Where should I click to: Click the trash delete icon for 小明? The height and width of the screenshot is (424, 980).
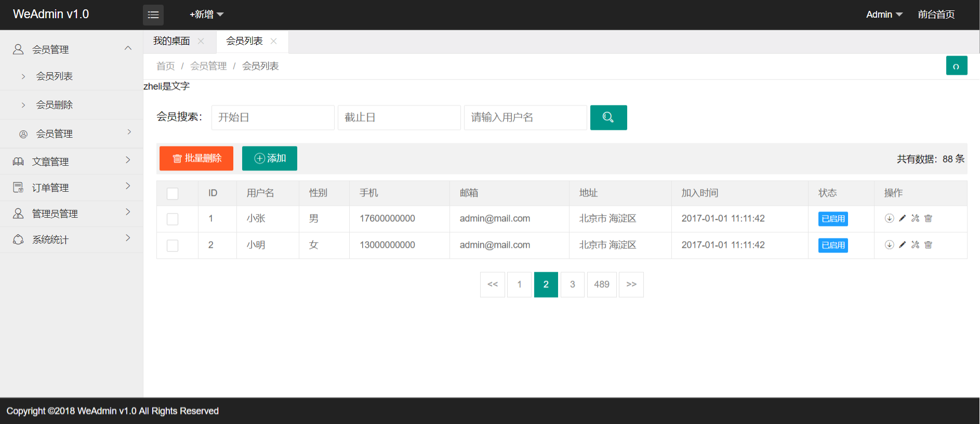[928, 245]
